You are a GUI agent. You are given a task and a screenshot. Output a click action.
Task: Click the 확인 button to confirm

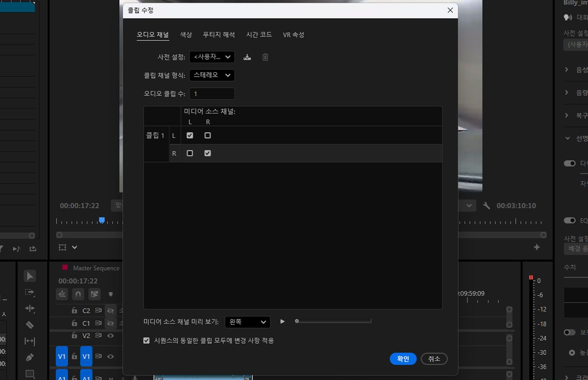point(403,359)
